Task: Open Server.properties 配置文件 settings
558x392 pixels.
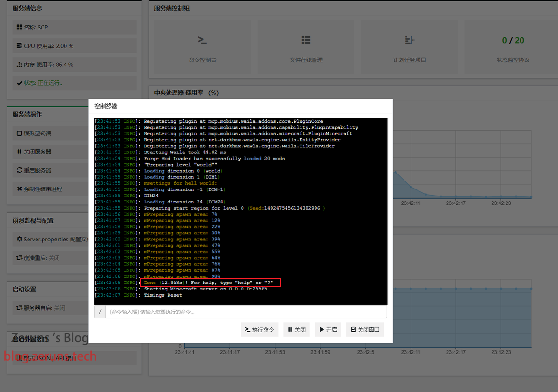Action: [x=51, y=239]
